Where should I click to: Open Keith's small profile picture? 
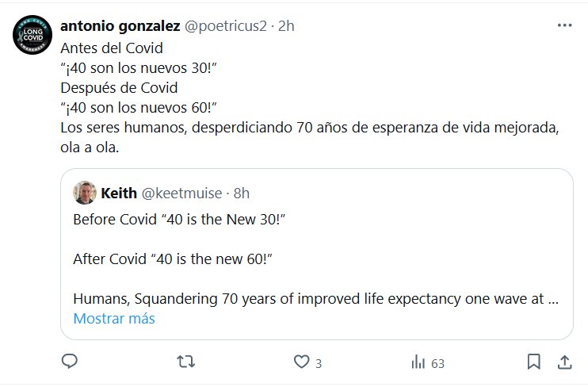[85, 192]
